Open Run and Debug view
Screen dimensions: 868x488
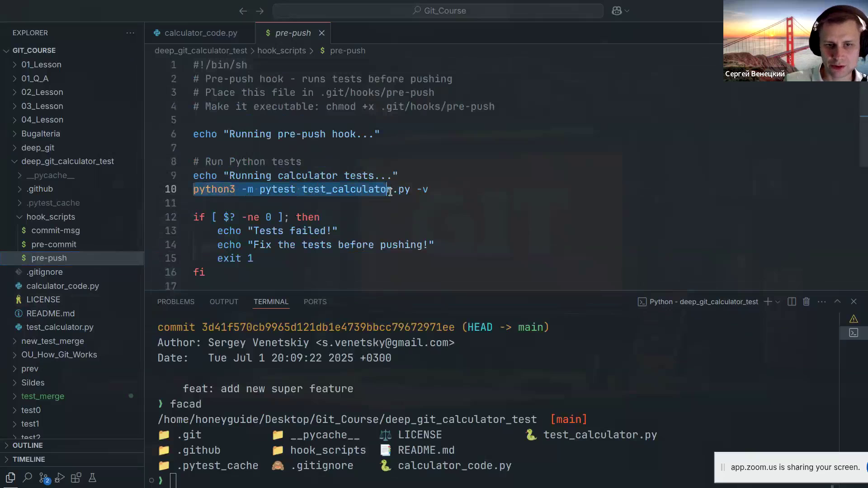pyautogui.click(x=60, y=478)
